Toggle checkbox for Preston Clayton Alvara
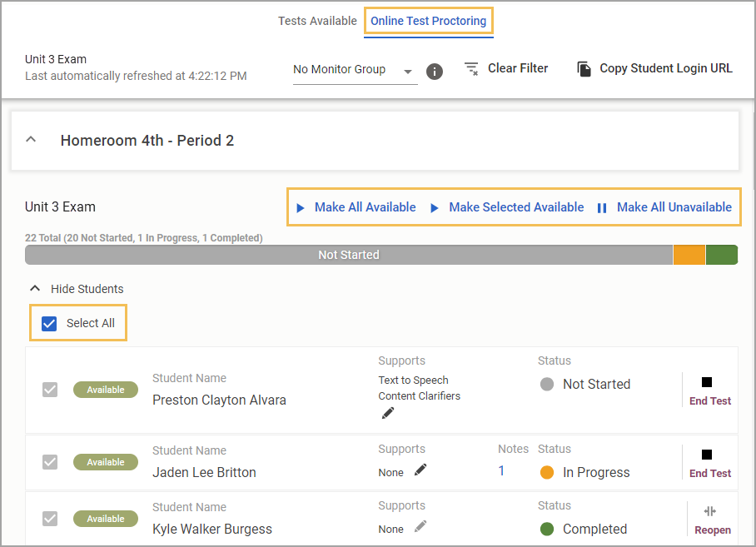Viewport: 756px width, 547px height. tap(50, 390)
